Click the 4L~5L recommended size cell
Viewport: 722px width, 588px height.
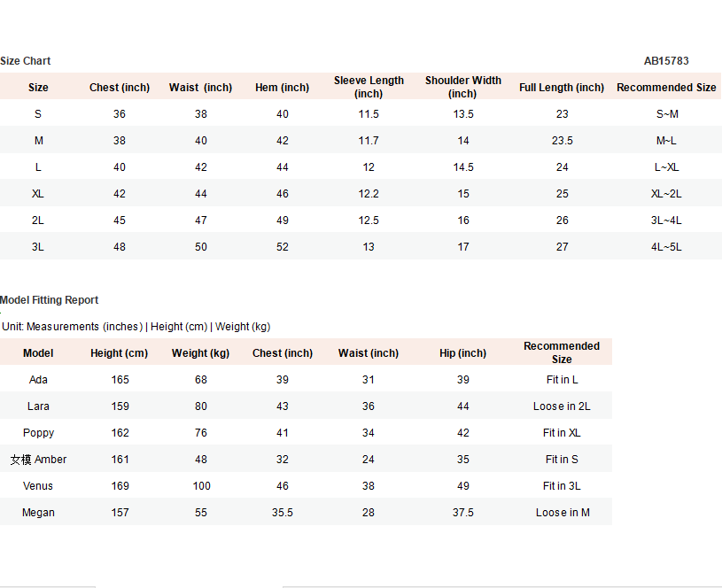click(666, 247)
